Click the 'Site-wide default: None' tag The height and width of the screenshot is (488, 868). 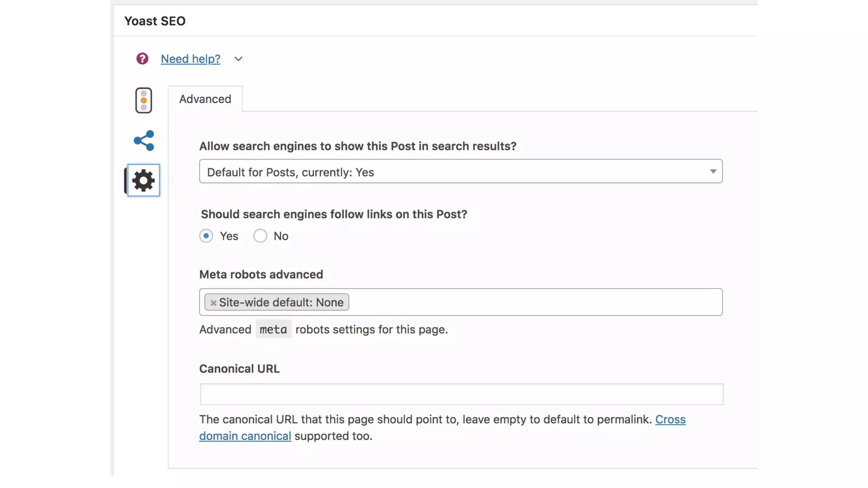tap(281, 302)
